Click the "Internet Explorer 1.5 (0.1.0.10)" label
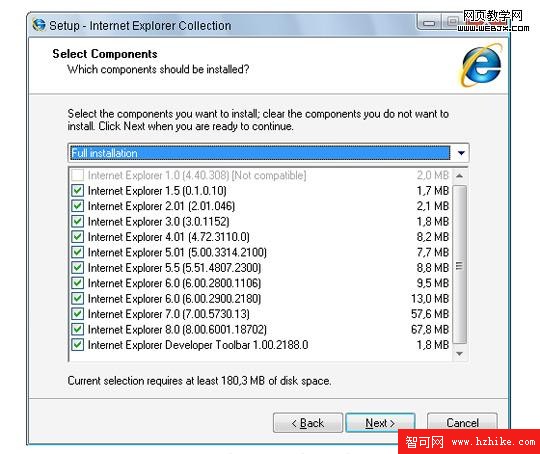The height and width of the screenshot is (454, 540). point(157,190)
